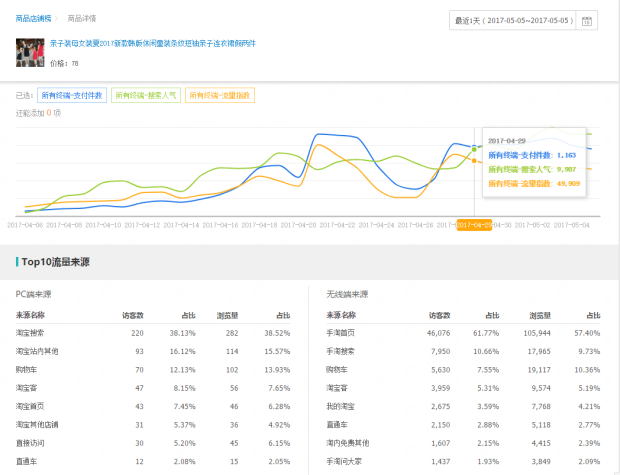Click the 浏览量 column header in wireless table
The width and height of the screenshot is (620, 475).
pyautogui.click(x=540, y=315)
